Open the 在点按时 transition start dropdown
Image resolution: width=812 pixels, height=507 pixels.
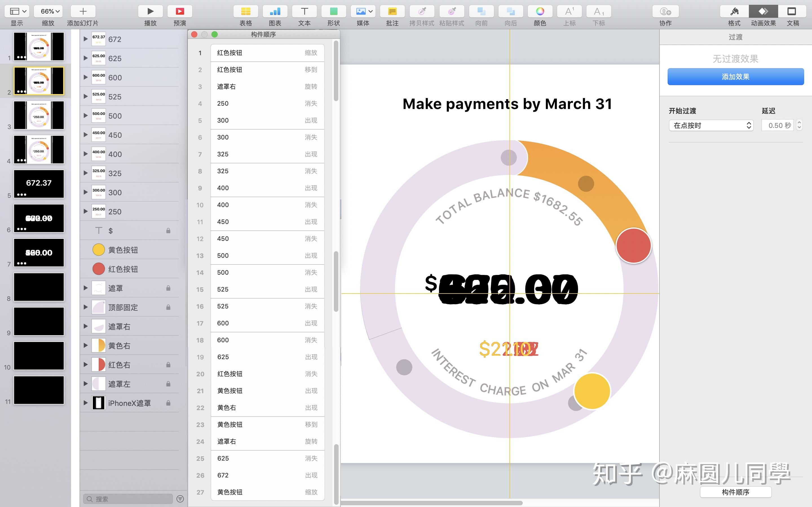point(711,125)
